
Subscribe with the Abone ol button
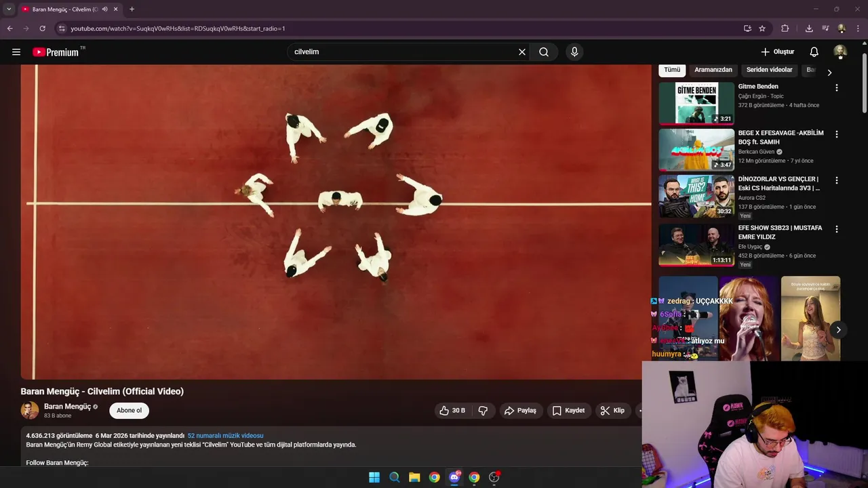129,411
